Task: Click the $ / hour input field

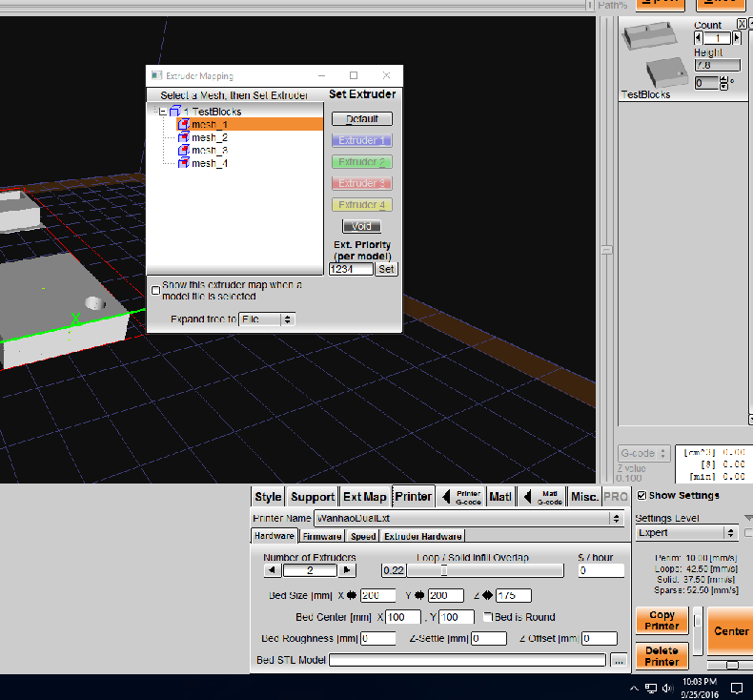Action: click(601, 570)
